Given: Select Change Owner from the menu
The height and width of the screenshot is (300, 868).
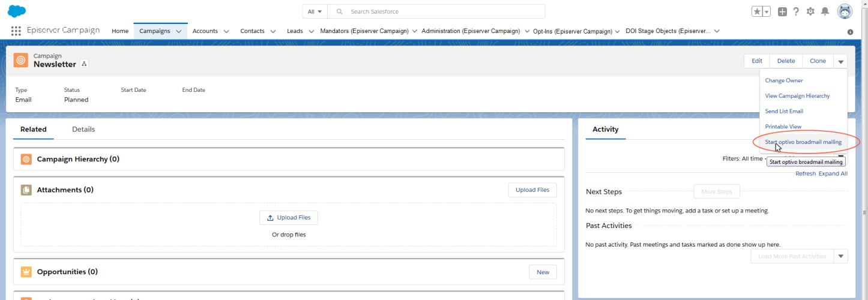Looking at the screenshot, I should pyautogui.click(x=784, y=80).
